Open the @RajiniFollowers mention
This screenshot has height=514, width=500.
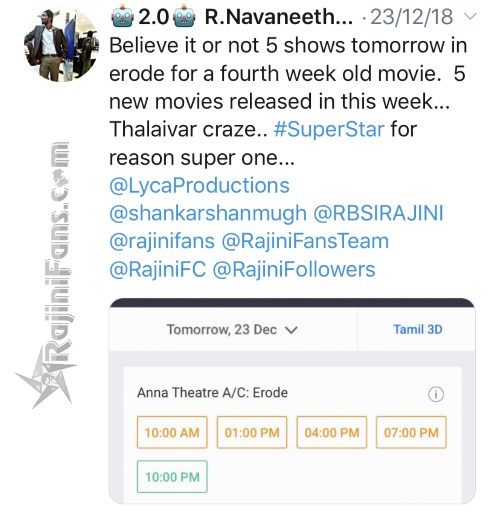tap(294, 269)
